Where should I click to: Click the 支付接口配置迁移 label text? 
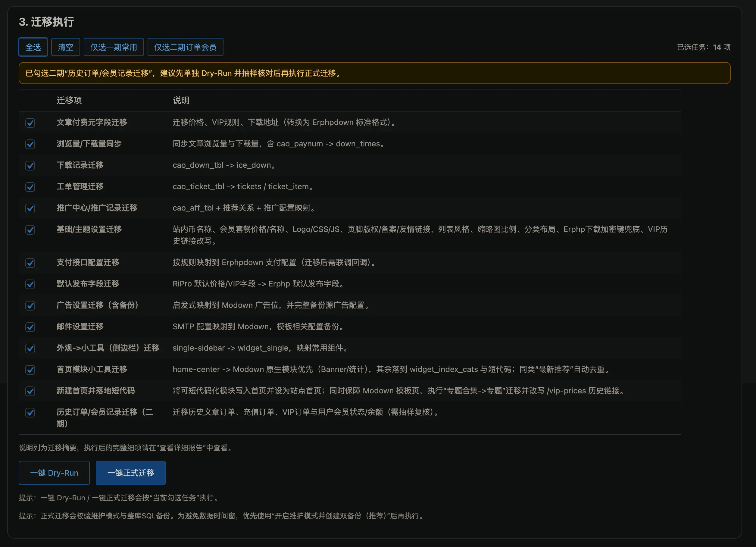88,262
